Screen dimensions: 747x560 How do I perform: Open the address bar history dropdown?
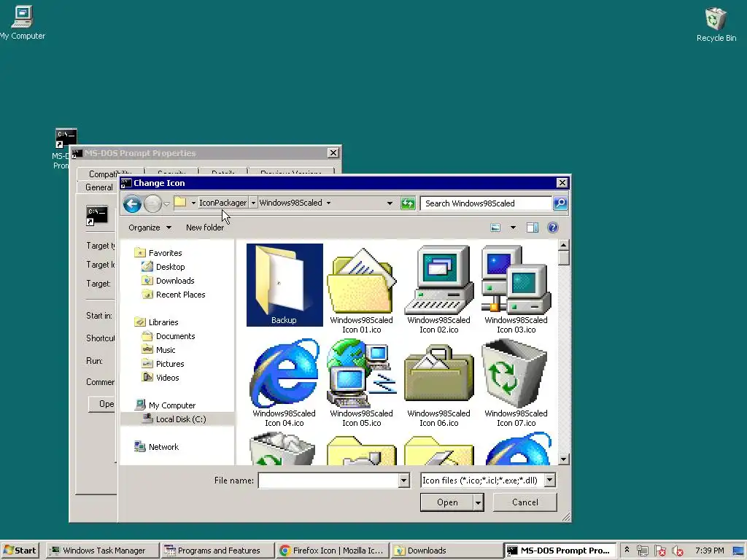[390, 203]
